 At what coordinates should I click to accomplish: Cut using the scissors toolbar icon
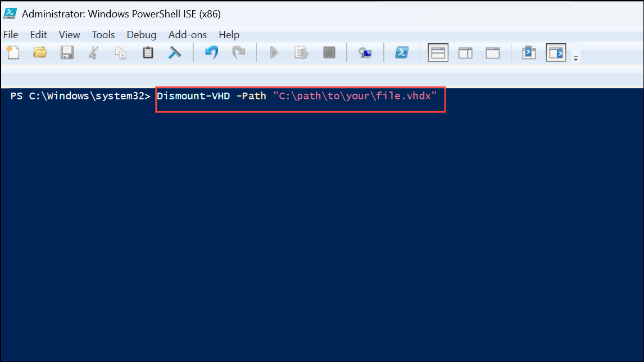(94, 52)
